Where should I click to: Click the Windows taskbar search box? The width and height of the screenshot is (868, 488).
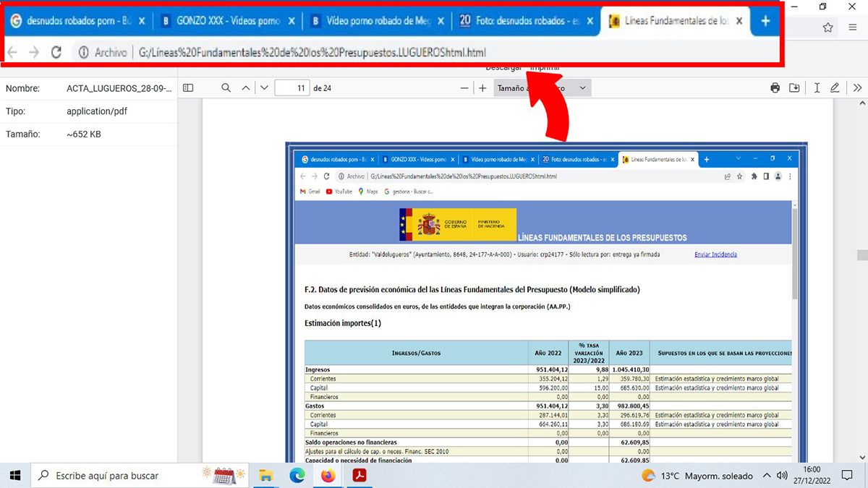[116, 476]
